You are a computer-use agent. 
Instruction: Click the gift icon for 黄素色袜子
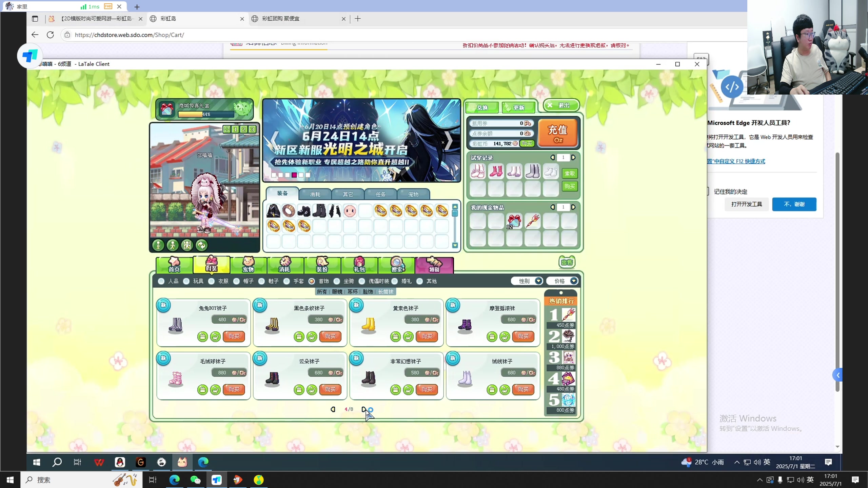pos(395,337)
